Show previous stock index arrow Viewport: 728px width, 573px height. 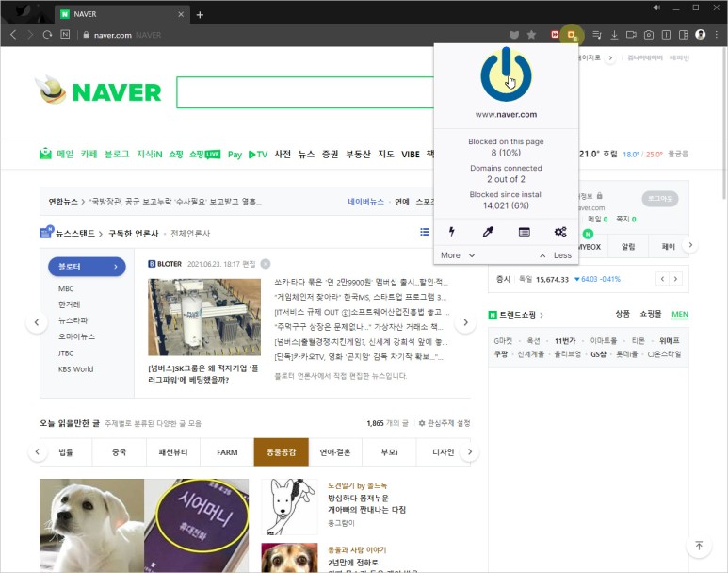pos(662,279)
